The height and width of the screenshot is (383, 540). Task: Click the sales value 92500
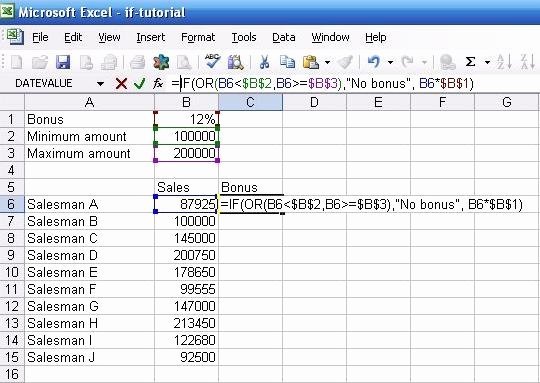coord(186,357)
